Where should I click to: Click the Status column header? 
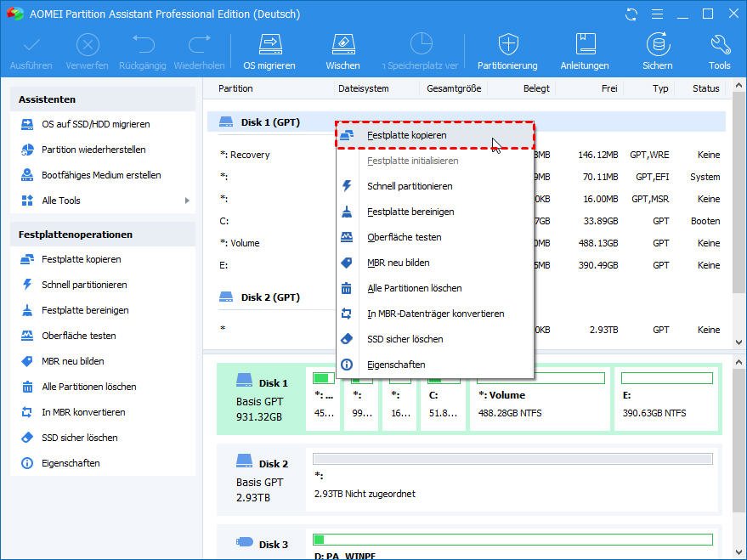pos(705,88)
